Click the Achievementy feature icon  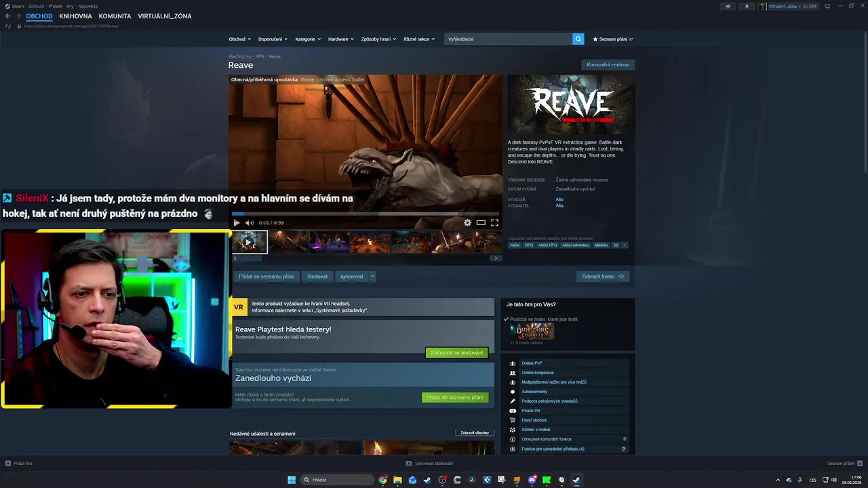(513, 392)
